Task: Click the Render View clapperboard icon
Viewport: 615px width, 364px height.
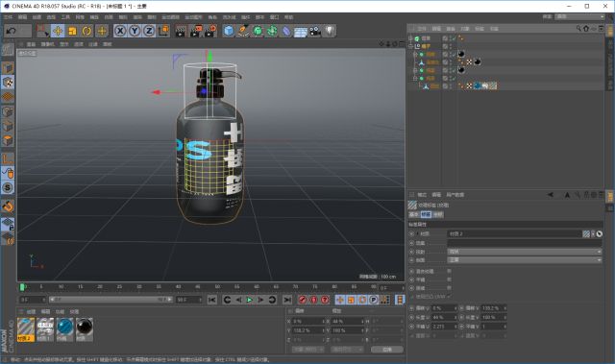Action: [181, 31]
